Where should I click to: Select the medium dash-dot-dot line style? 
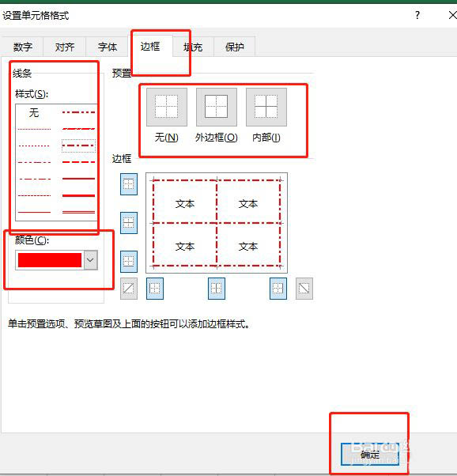pos(78,112)
